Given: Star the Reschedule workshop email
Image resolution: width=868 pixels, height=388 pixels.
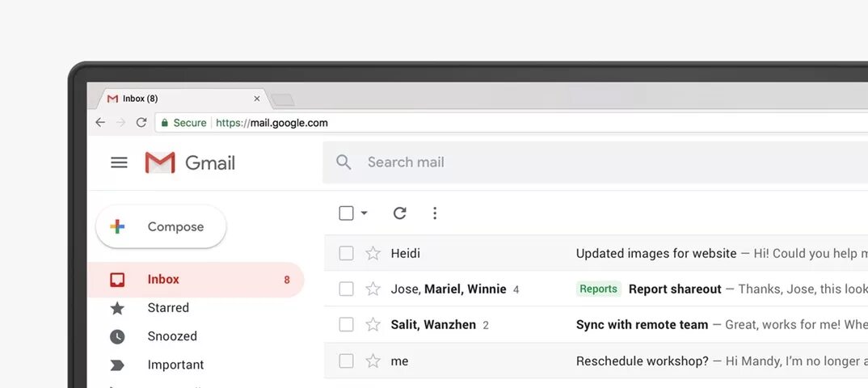Looking at the screenshot, I should coord(373,361).
